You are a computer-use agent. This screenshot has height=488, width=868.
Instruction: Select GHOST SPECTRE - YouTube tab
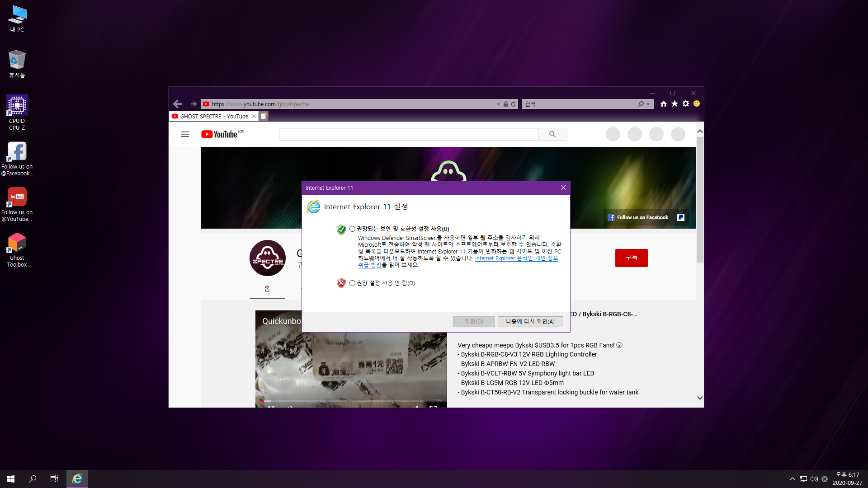pos(213,116)
